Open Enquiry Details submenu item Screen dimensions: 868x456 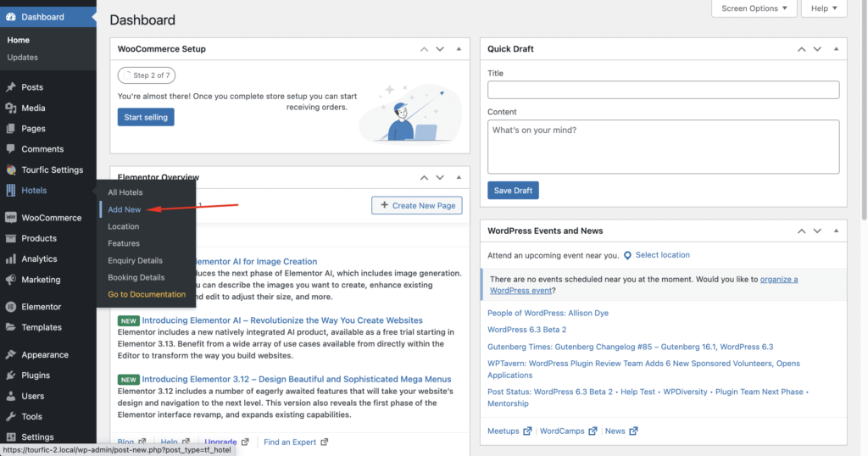click(x=135, y=261)
